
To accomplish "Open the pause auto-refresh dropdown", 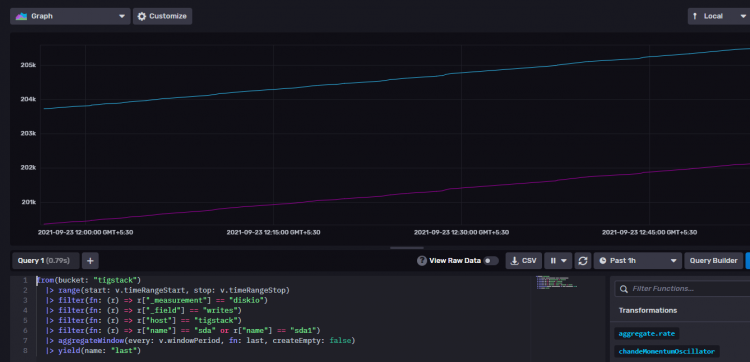I will click(x=558, y=261).
